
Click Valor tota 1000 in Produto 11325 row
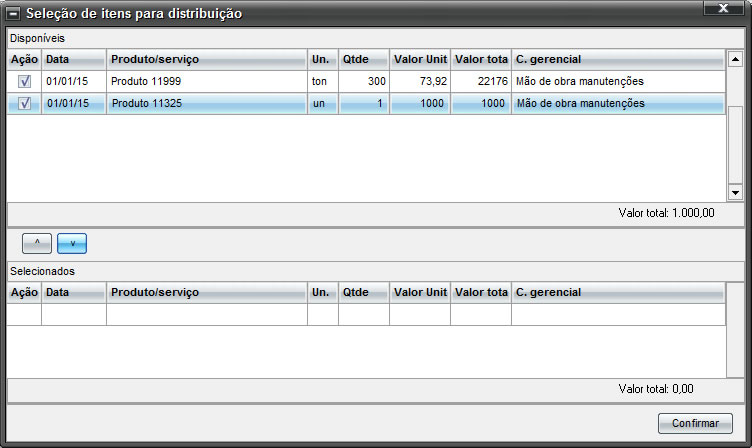coord(481,103)
